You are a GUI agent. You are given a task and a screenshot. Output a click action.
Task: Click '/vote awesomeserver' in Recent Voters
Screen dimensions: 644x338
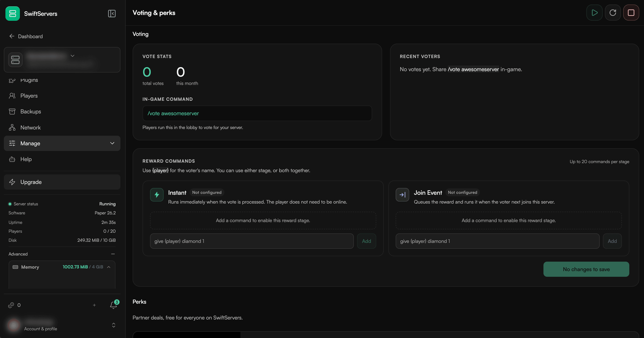473,69
